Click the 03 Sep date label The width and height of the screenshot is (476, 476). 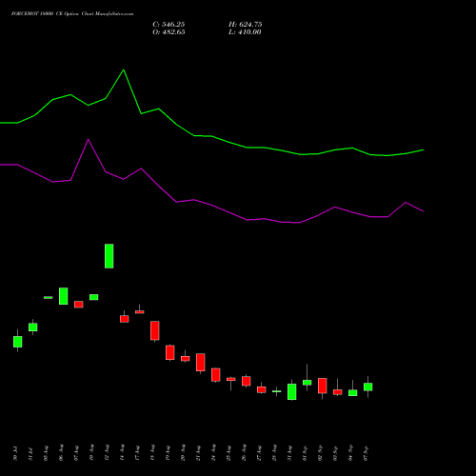point(335,453)
